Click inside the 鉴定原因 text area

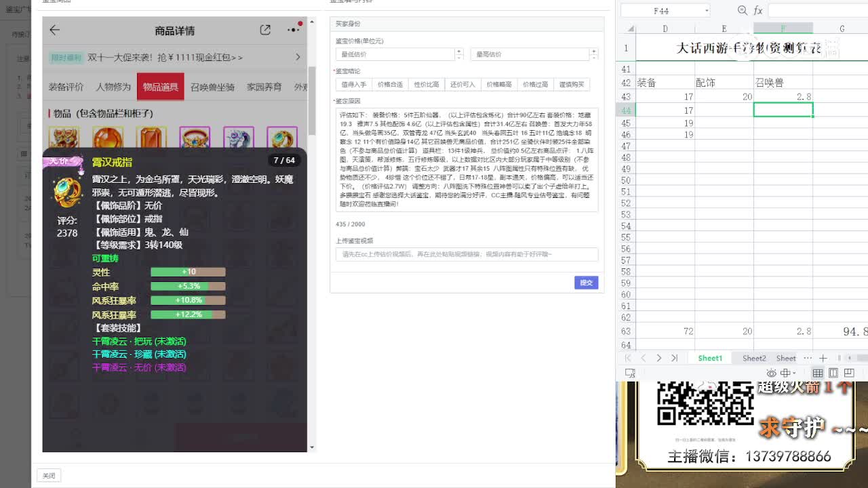[467, 160]
